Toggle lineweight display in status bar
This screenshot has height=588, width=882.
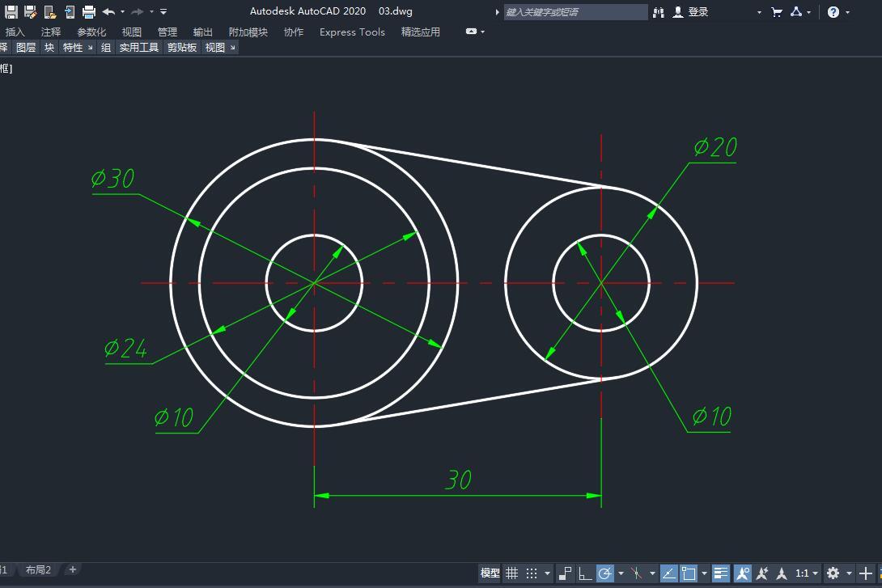721,573
